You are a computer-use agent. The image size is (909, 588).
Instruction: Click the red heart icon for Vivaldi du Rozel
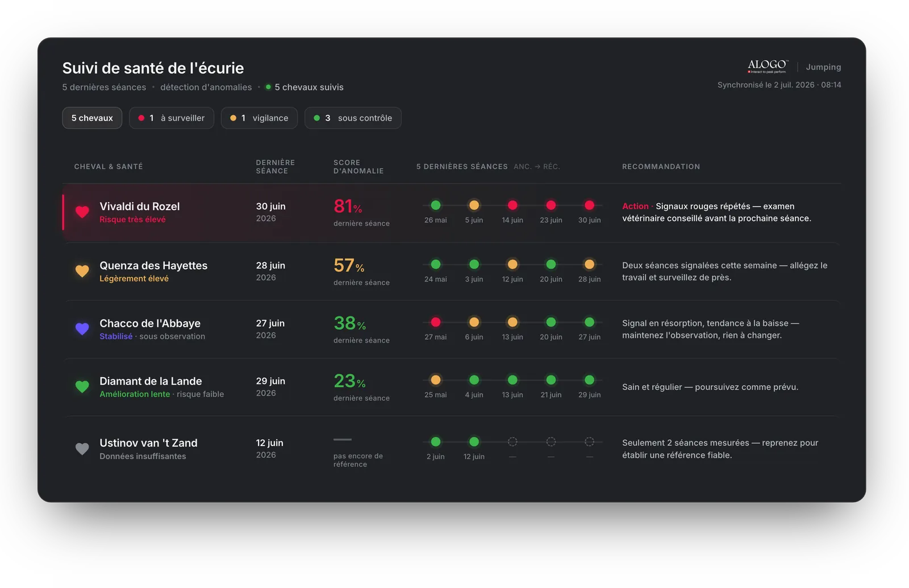pos(82,212)
